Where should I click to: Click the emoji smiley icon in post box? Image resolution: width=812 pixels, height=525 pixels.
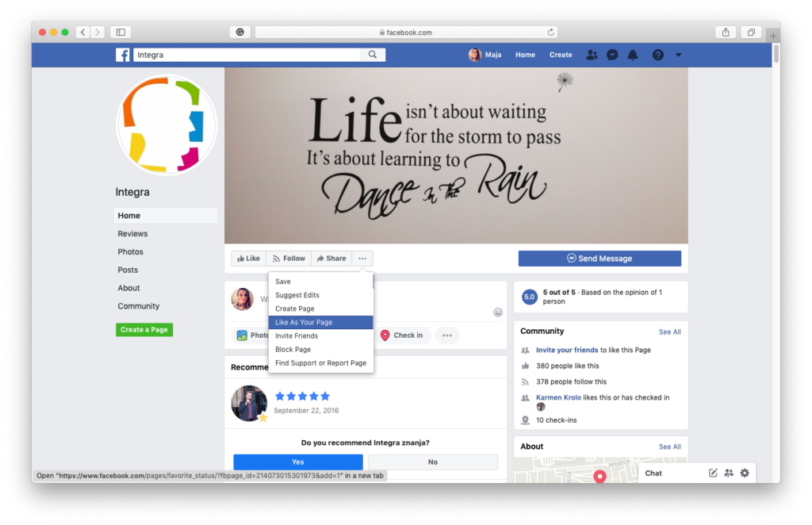pos(498,312)
